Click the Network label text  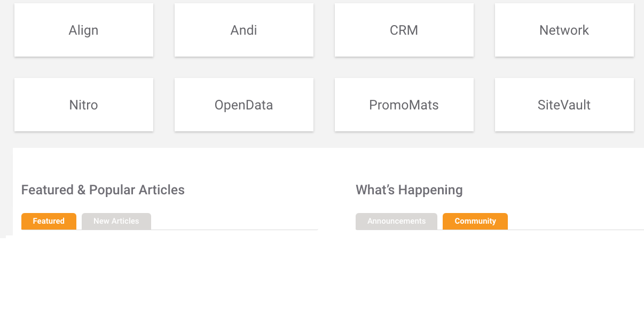click(x=564, y=30)
